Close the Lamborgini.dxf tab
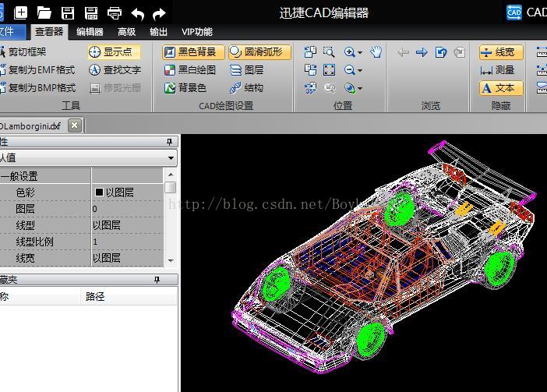Image resolution: width=547 pixels, height=392 pixels. (74, 125)
